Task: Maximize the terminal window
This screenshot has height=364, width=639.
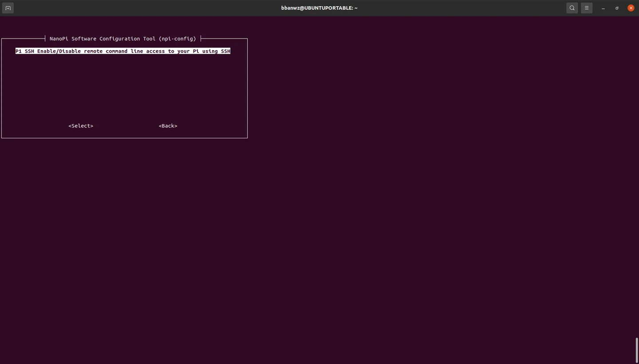Action: point(617,8)
